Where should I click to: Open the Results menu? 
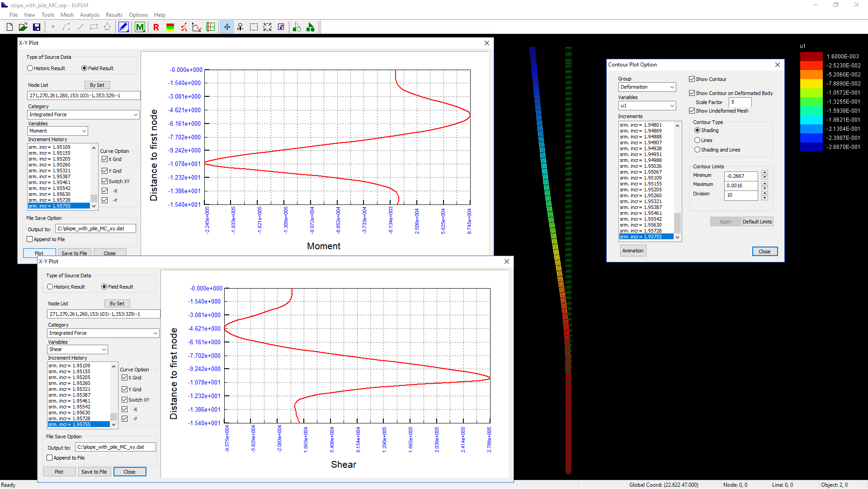click(x=114, y=15)
